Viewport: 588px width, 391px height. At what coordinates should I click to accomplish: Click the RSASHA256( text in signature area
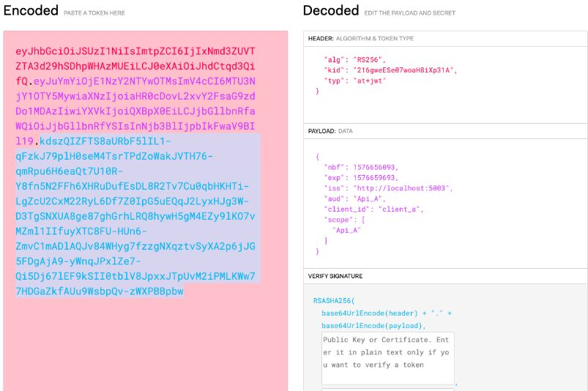[x=334, y=301]
